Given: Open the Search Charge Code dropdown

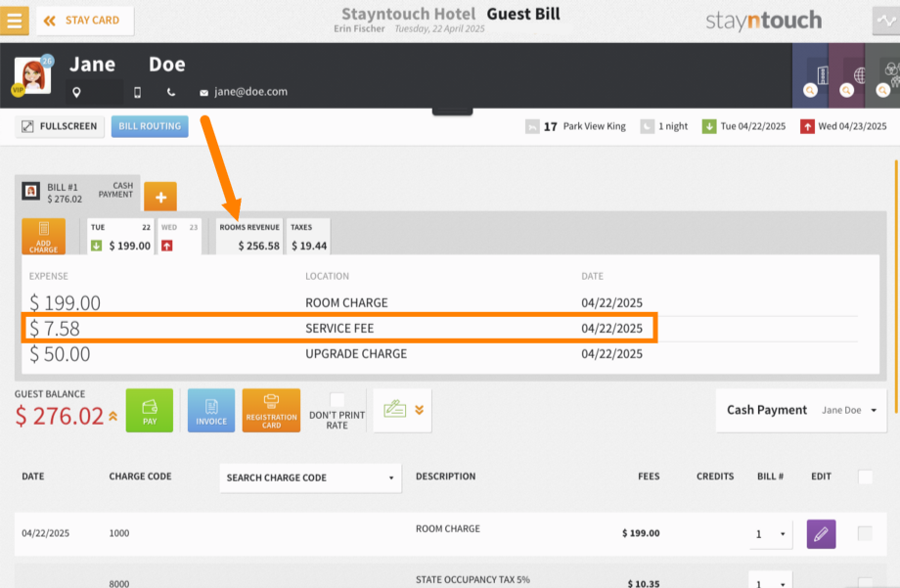Looking at the screenshot, I should 310,477.
